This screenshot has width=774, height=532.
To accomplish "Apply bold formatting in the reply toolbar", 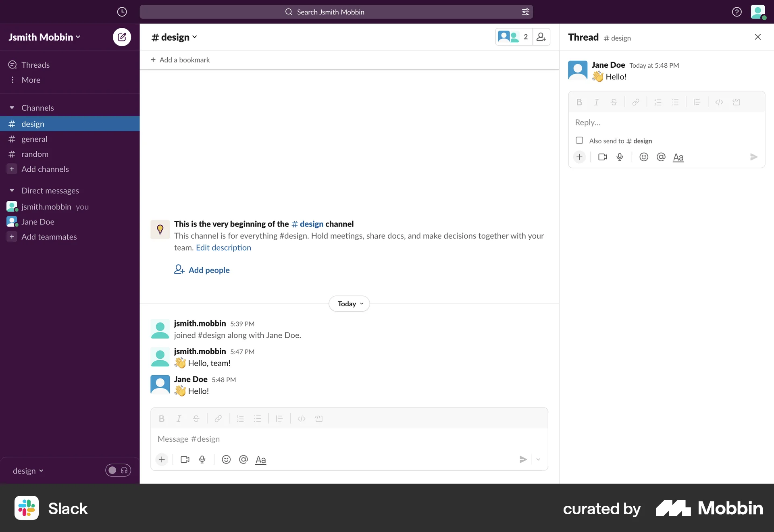I will tap(579, 102).
